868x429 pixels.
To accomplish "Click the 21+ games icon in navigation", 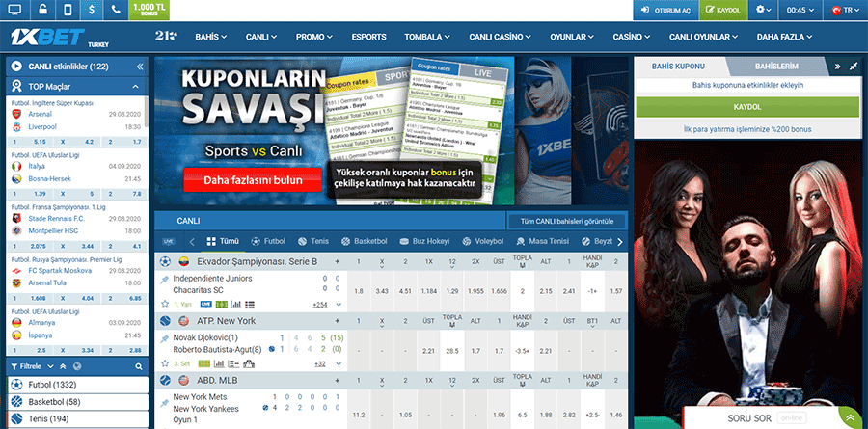I will point(166,37).
